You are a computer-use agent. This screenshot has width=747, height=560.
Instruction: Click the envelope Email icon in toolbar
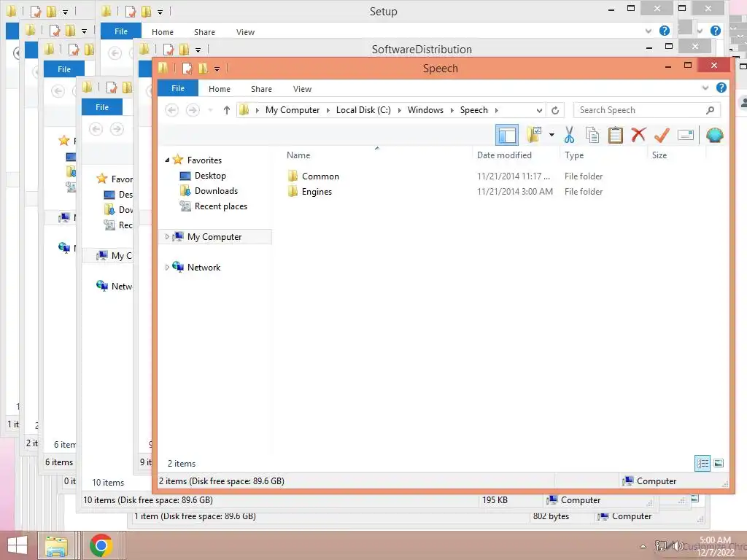coord(685,135)
